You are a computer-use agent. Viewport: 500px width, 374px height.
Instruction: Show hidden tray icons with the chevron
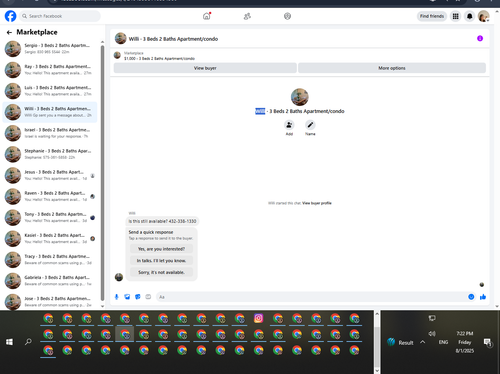click(422, 342)
